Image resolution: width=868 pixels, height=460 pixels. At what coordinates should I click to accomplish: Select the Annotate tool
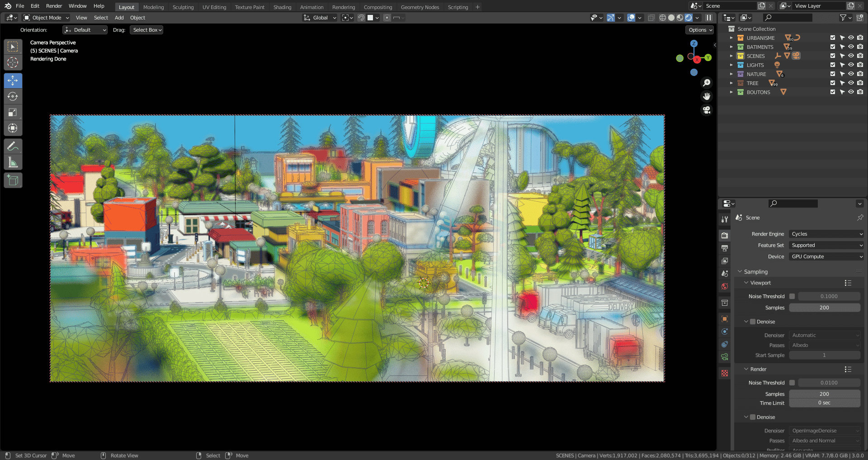click(13, 146)
